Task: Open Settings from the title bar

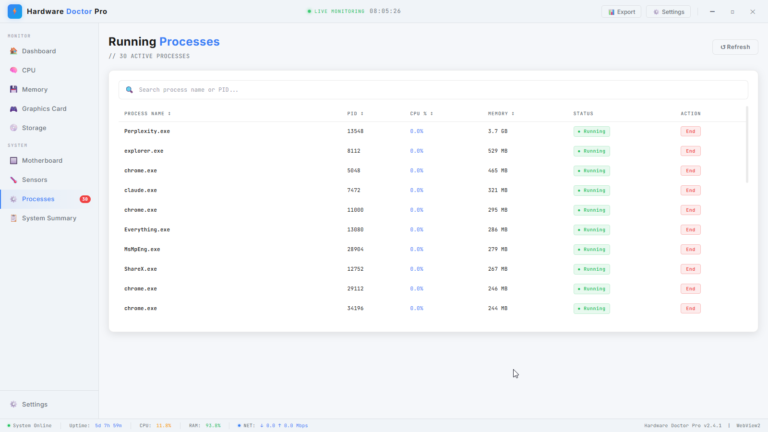Action: [669, 12]
